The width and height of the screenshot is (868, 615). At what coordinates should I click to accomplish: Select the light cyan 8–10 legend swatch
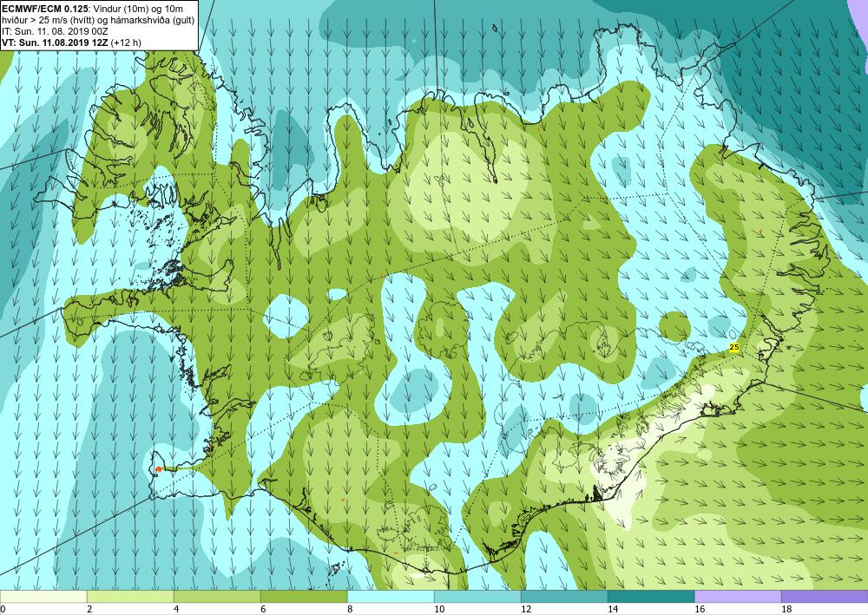[391, 596]
